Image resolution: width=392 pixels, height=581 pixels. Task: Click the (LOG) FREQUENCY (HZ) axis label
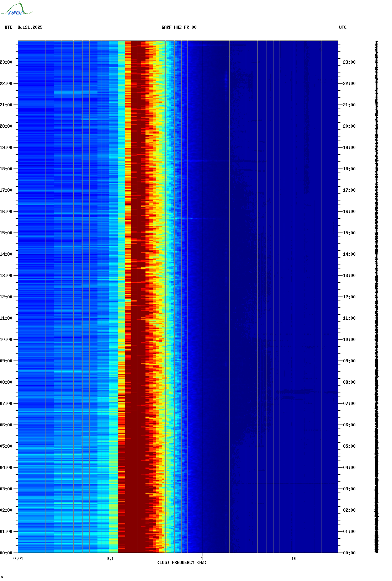[x=182, y=562]
